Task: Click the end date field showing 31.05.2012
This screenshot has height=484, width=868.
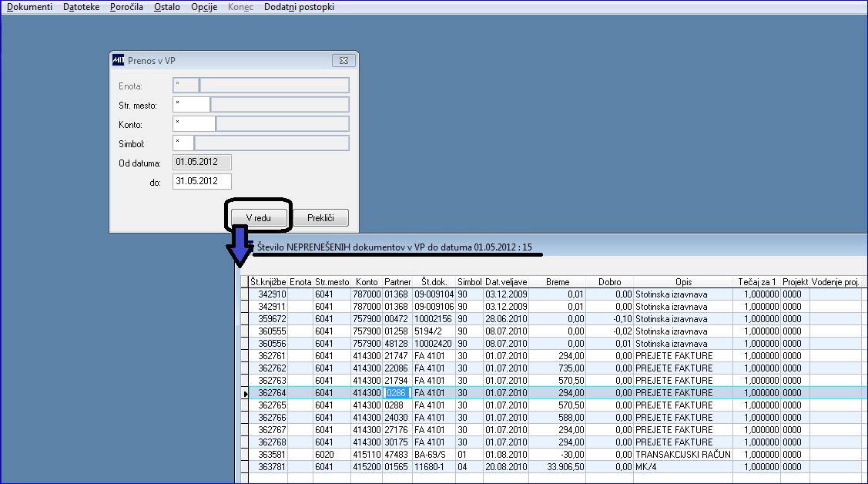Action: [202, 181]
